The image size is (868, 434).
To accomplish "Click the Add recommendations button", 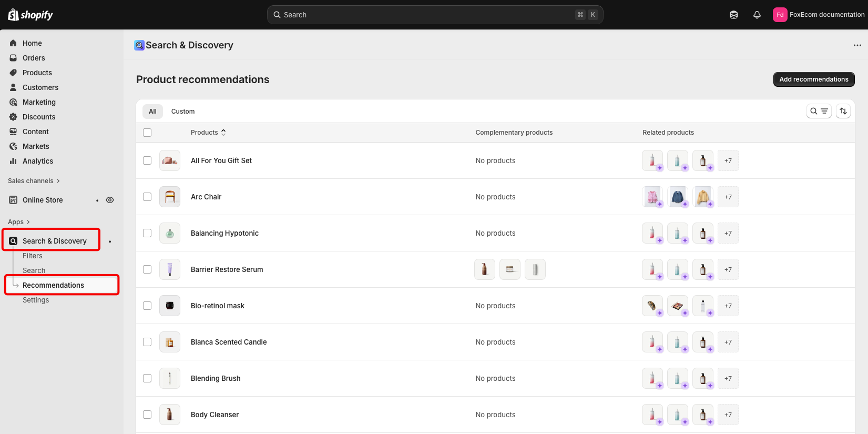I will click(x=813, y=79).
